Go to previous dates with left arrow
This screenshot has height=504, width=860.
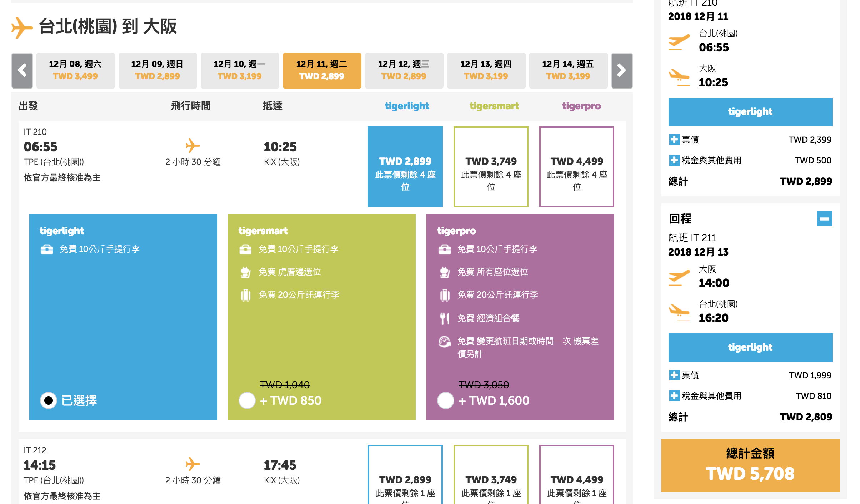[22, 70]
